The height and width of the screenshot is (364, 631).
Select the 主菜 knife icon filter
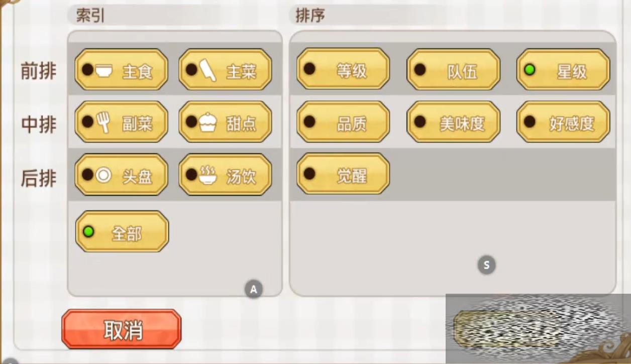(225, 70)
